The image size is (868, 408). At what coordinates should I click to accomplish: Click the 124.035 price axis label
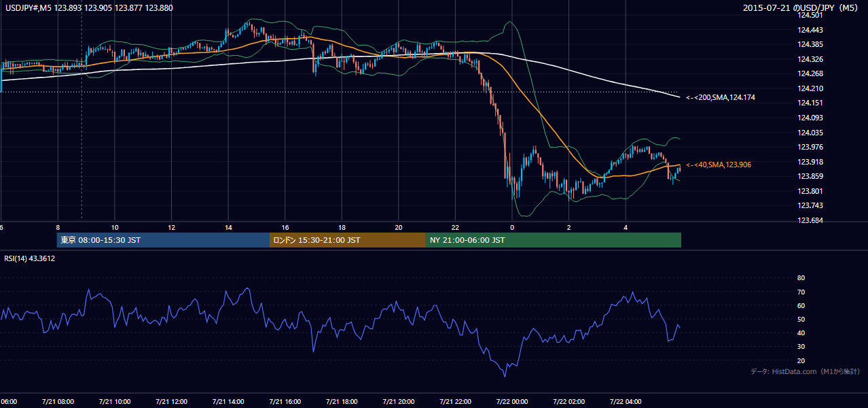tap(810, 133)
